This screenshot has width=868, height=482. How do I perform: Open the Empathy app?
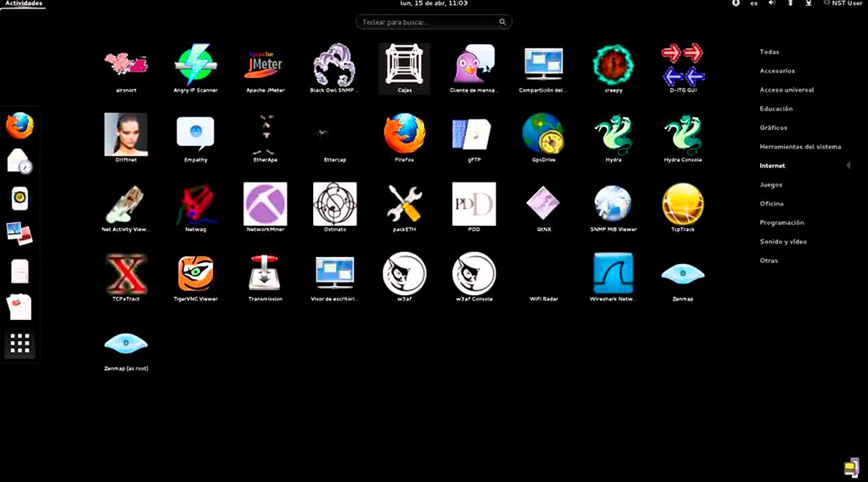click(x=195, y=138)
